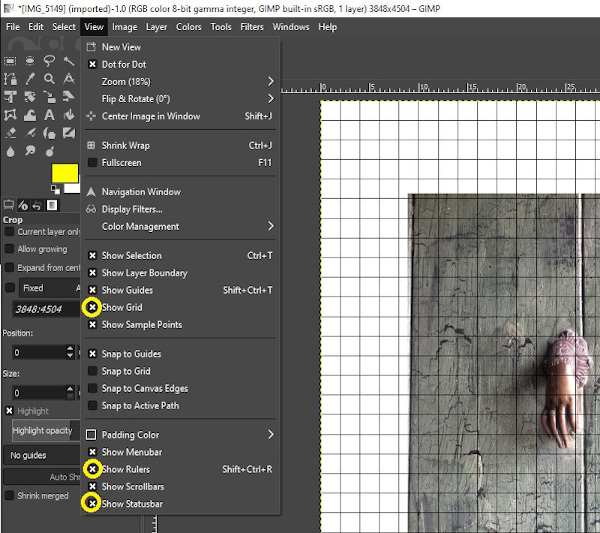Select the Ellipse Select tool
This screenshot has height=533, width=600.
click(x=30, y=61)
